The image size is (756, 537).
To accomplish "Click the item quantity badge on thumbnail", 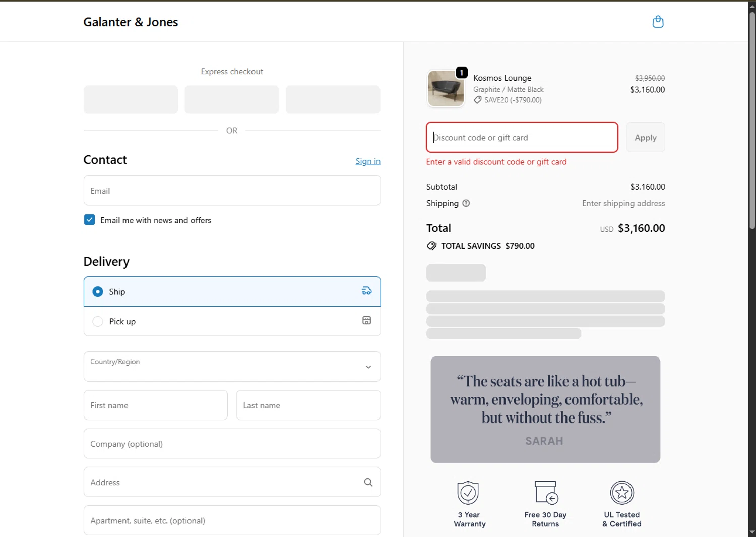I will 461,73.
